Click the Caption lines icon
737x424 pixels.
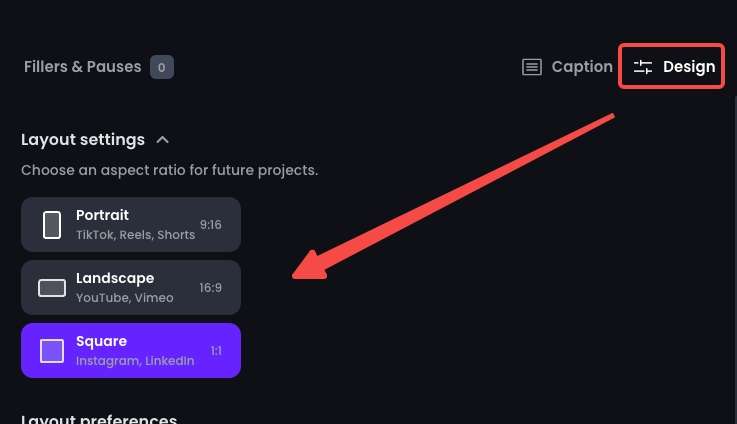point(532,67)
